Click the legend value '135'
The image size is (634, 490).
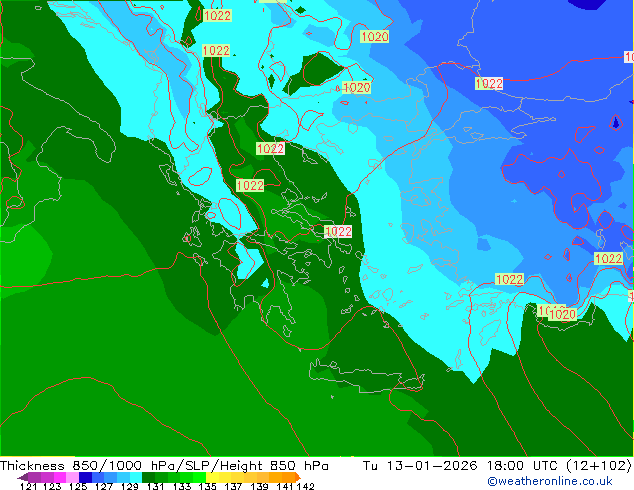pyautogui.click(x=207, y=486)
